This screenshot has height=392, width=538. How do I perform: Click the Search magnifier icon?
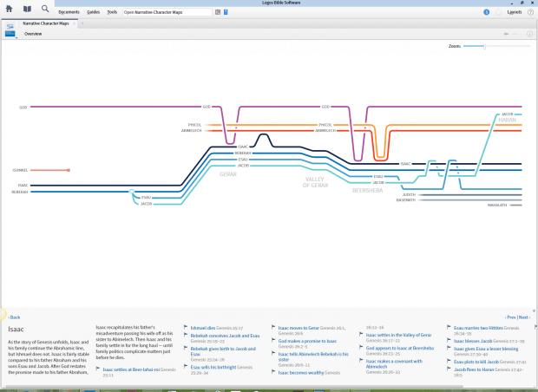coord(45,9)
